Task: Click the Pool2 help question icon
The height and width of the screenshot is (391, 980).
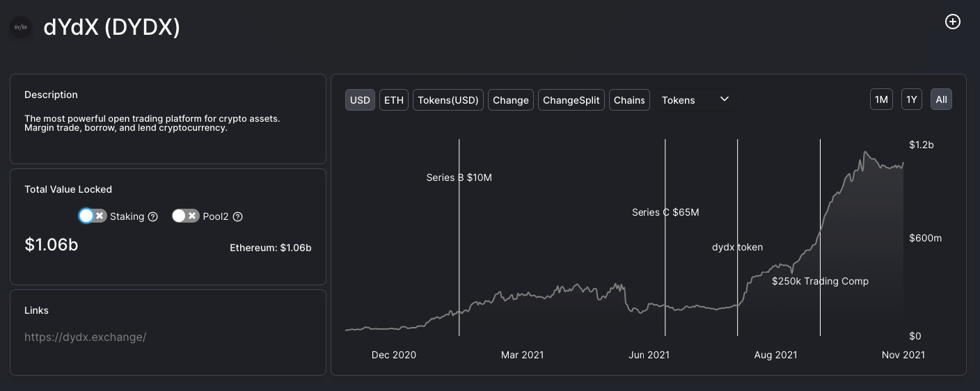Action: [x=237, y=216]
